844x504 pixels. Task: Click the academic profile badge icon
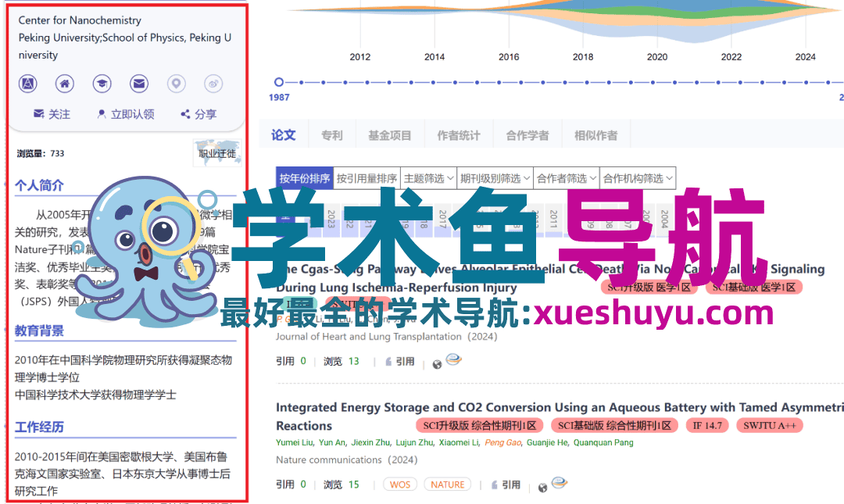point(27,84)
